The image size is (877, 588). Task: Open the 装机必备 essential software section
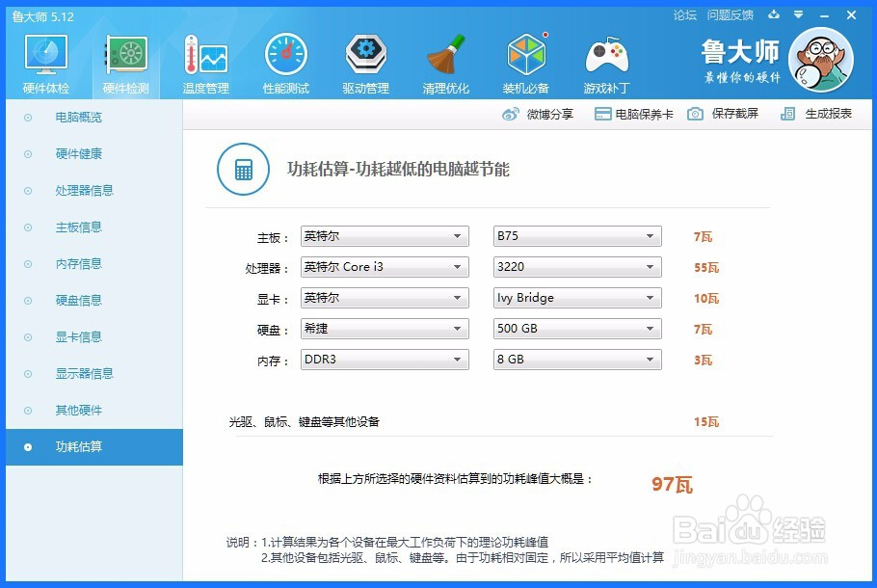[526, 63]
